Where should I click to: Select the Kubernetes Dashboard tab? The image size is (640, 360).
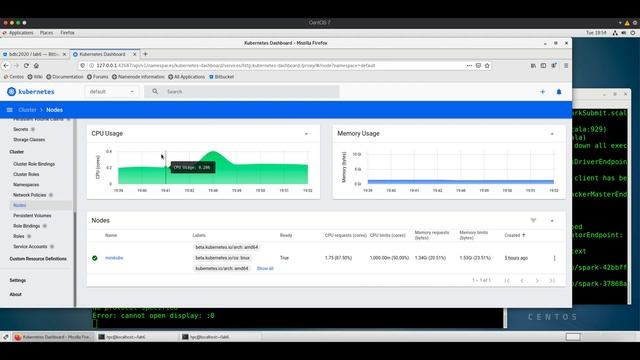[104, 54]
